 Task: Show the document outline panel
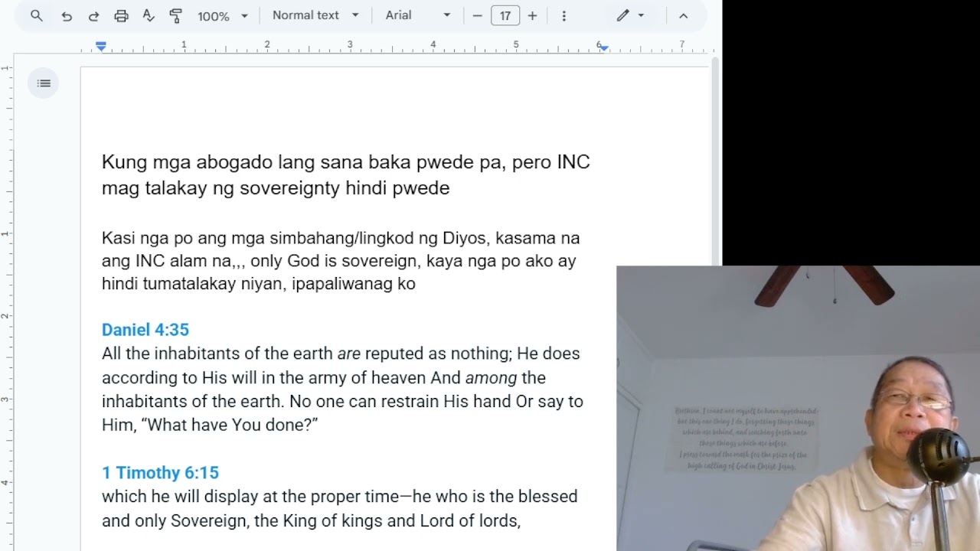44,83
